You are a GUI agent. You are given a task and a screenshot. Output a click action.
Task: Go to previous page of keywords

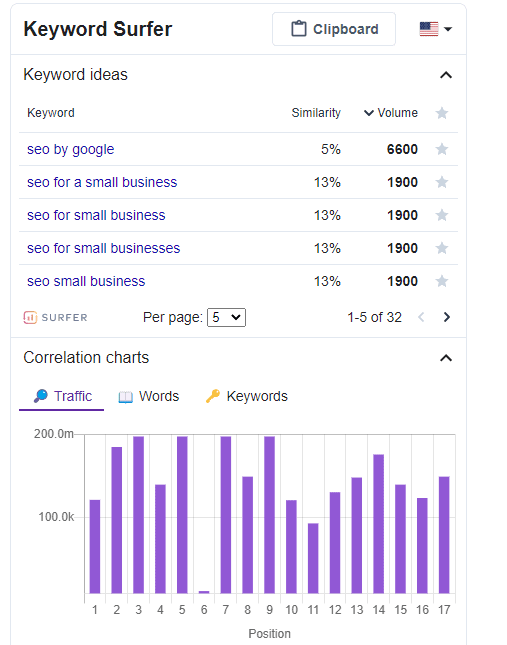point(421,317)
